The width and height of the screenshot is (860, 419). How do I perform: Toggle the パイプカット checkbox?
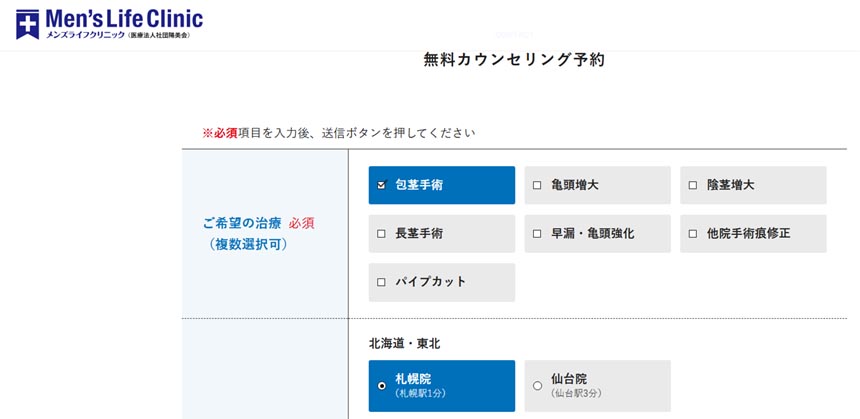(x=381, y=282)
